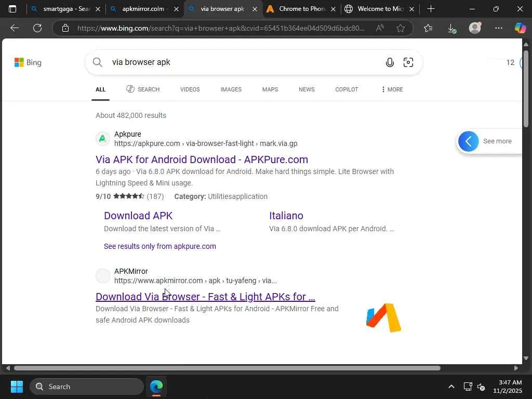Viewport: 532px width, 399px height.
Task: Open Settings and more ellipsis
Action: [x=498, y=28]
